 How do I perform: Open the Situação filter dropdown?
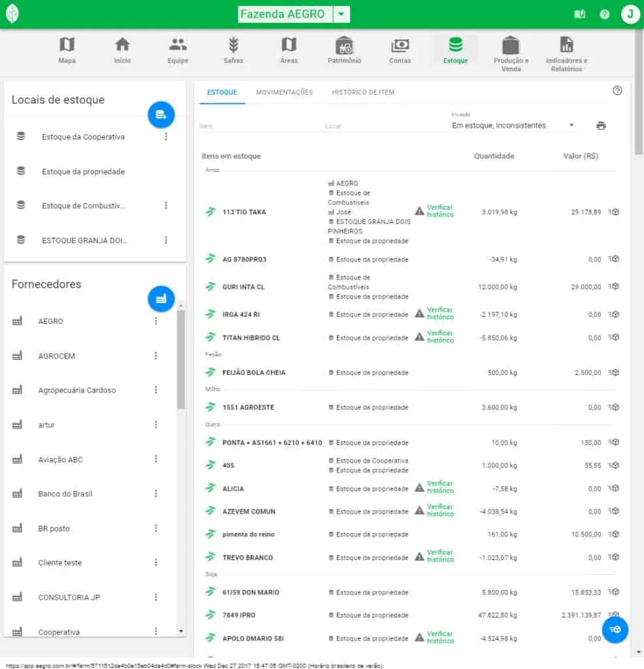point(513,125)
